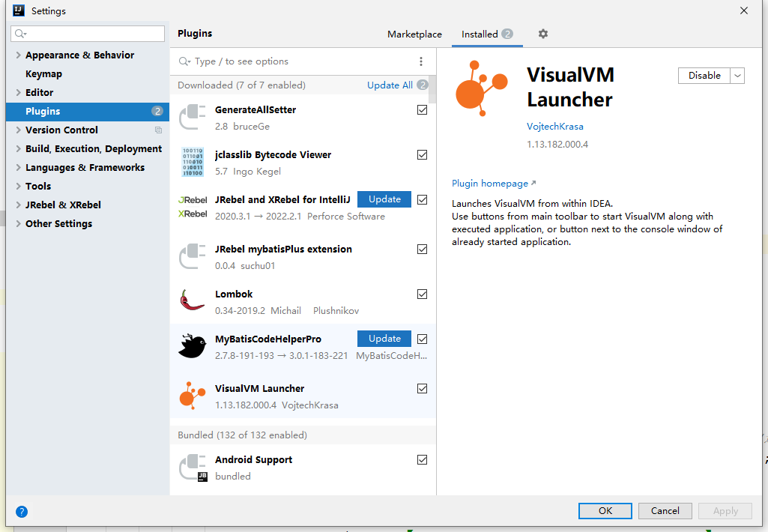Click the Bundled (132 of 132 enabled) header
The height and width of the screenshot is (532, 768).
click(303, 435)
